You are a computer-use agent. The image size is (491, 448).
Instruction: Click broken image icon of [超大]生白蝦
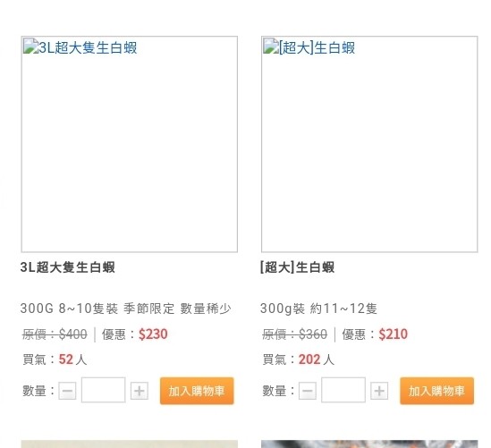pos(271,46)
